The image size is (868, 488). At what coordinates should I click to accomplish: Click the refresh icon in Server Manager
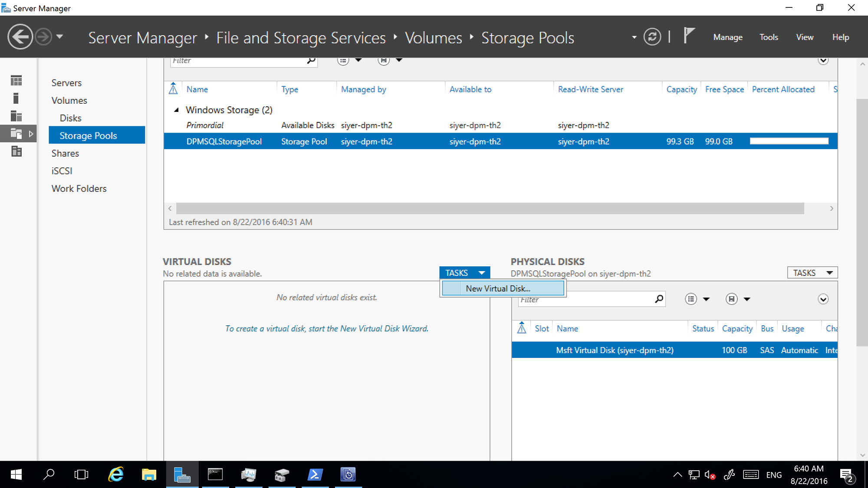[x=654, y=38]
